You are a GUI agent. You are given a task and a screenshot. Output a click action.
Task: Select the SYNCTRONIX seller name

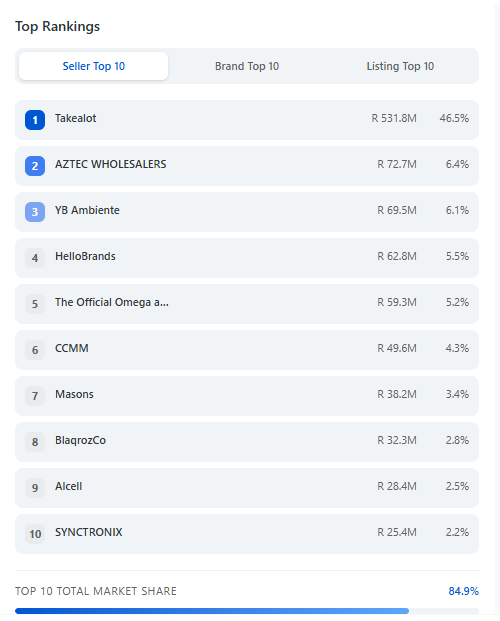(89, 532)
